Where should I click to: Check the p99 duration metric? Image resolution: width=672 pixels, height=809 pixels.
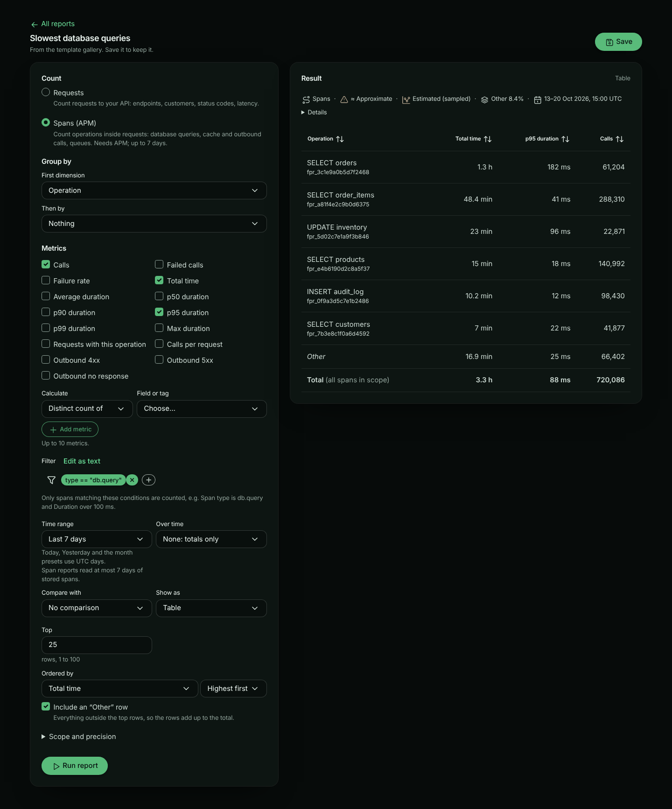[46, 328]
